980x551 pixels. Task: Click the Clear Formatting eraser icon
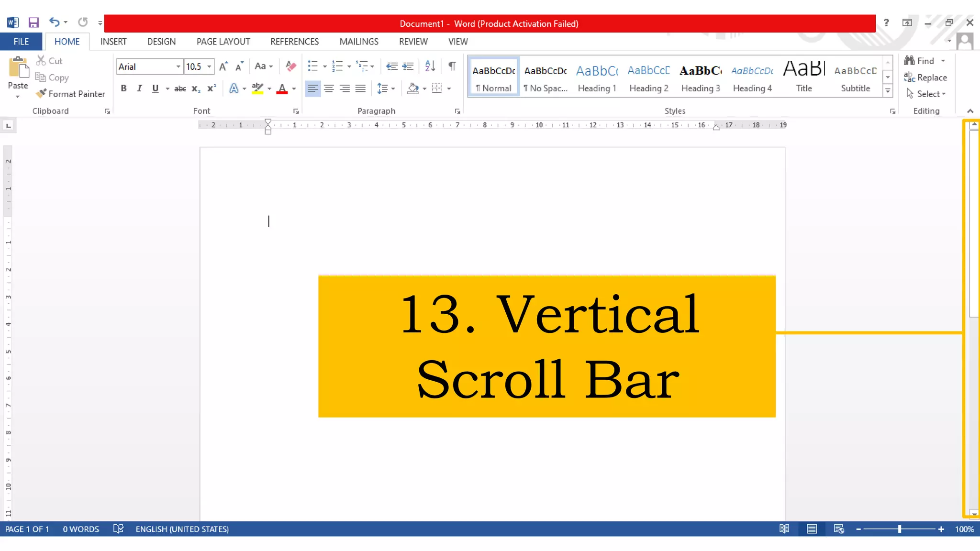coord(290,66)
